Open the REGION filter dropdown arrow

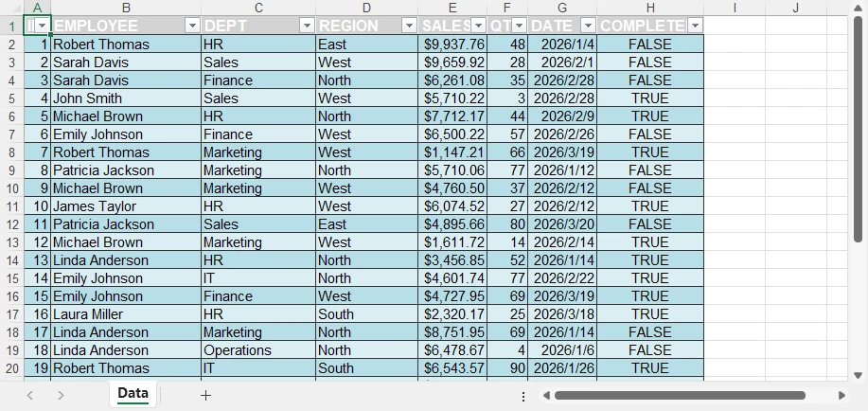409,26
